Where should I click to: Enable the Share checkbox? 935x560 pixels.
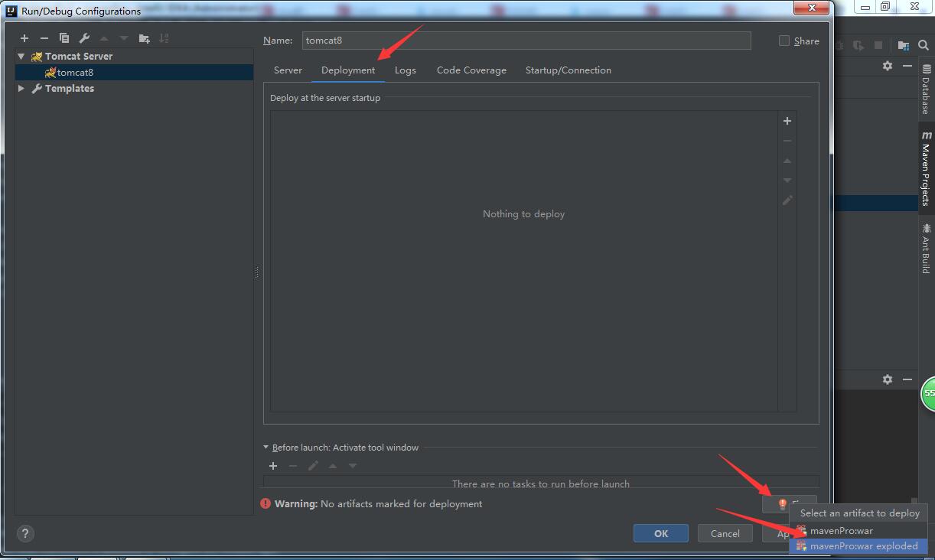click(x=784, y=41)
